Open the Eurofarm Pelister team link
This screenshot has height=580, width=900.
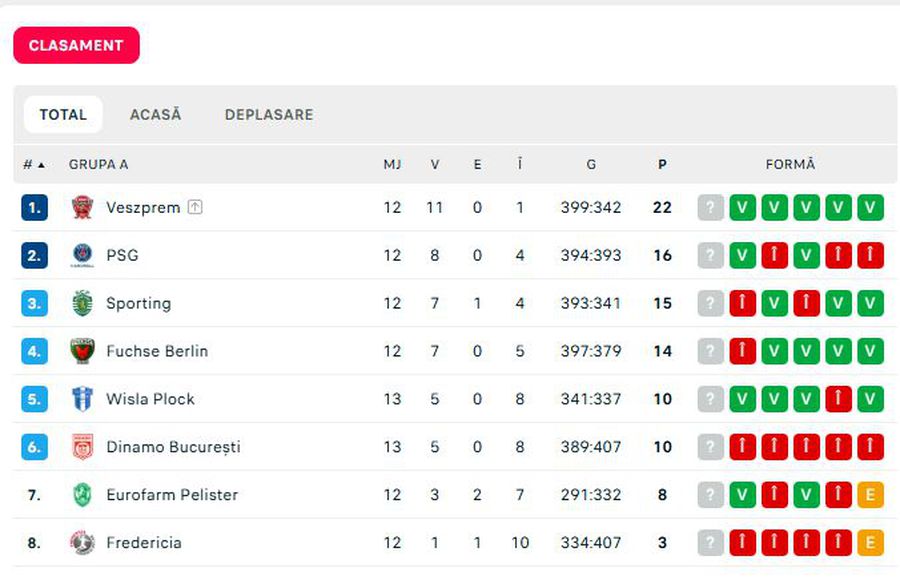[172, 495]
